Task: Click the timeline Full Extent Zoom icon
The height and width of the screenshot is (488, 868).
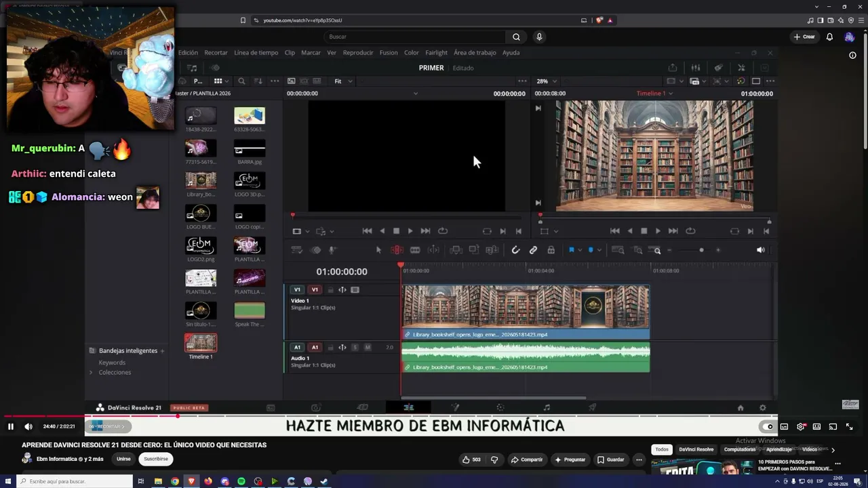Action: point(618,250)
